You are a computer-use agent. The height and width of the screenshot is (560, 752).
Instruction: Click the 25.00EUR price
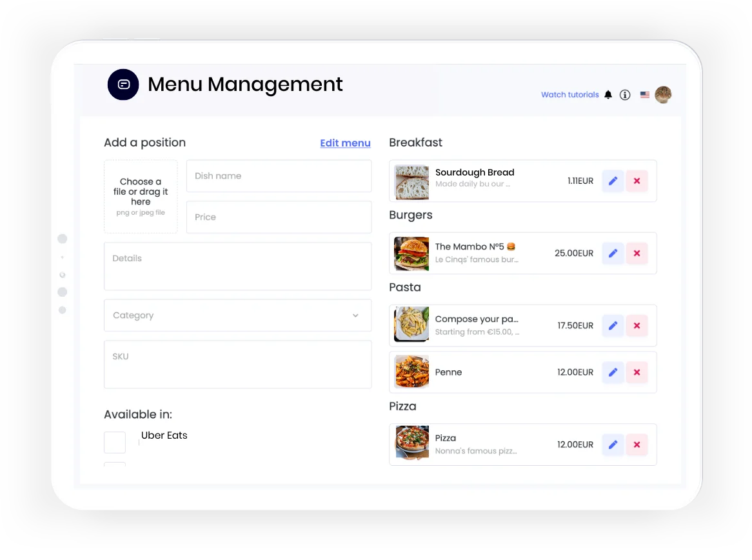574,254
